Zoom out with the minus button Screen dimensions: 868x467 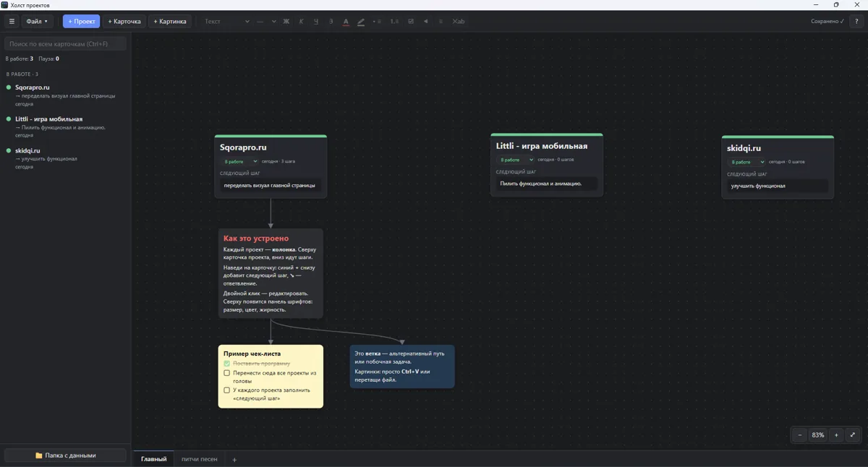tap(800, 434)
